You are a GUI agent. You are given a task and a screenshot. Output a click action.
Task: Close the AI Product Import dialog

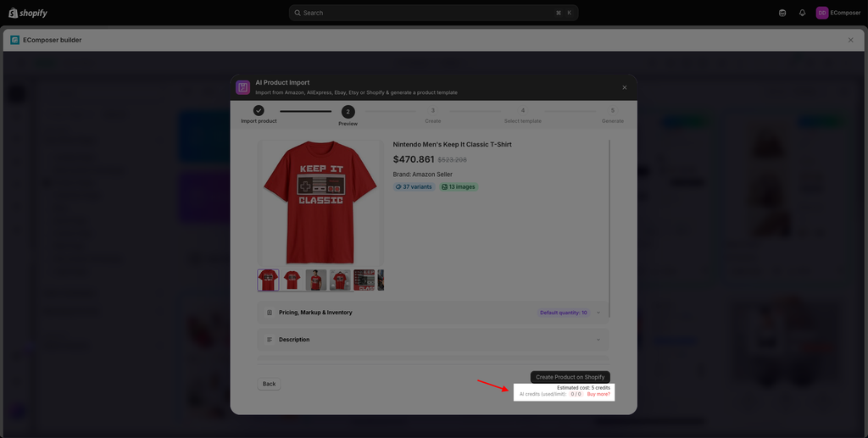pyautogui.click(x=625, y=87)
